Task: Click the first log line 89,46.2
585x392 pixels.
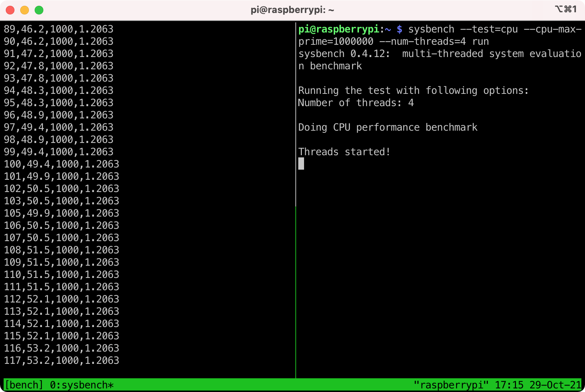Action: (x=58, y=29)
